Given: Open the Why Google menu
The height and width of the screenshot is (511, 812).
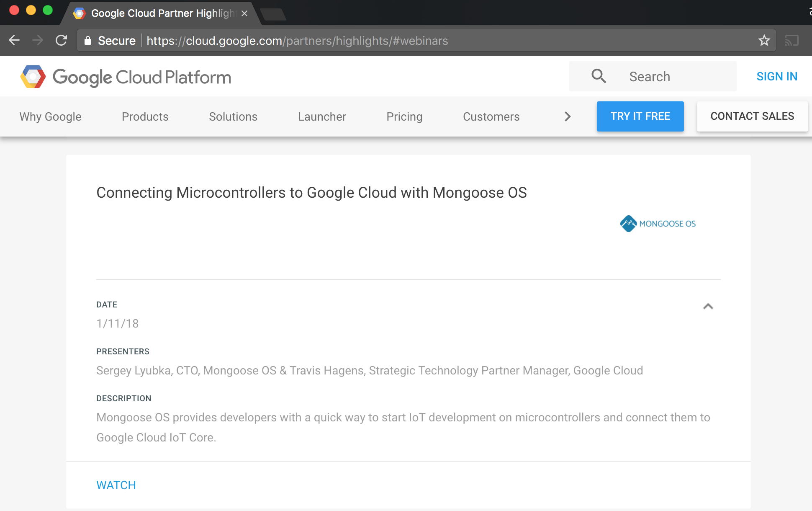Looking at the screenshot, I should (x=50, y=116).
